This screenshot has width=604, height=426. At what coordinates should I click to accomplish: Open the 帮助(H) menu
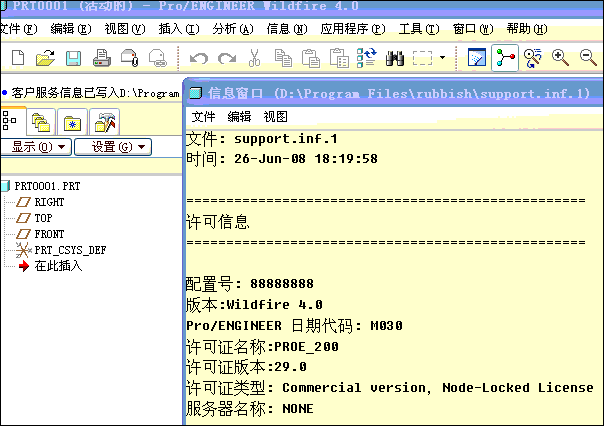tap(527, 29)
